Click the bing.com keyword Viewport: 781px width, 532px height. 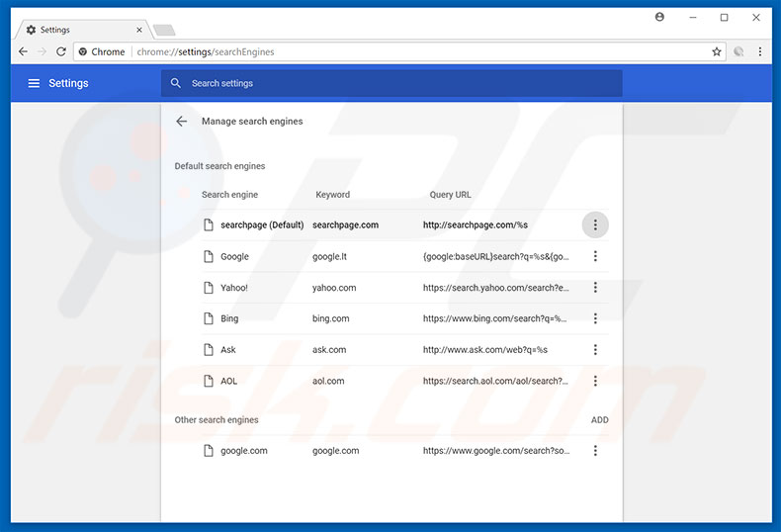coord(331,318)
